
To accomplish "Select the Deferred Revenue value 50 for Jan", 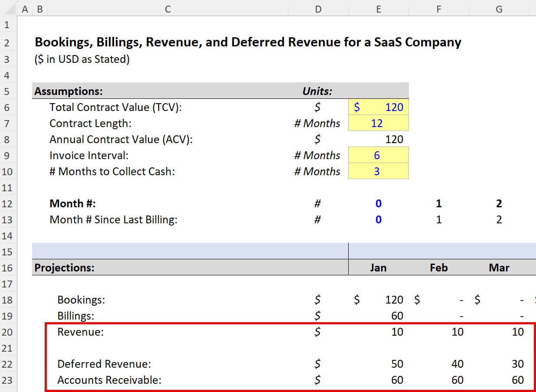I will click(378, 363).
